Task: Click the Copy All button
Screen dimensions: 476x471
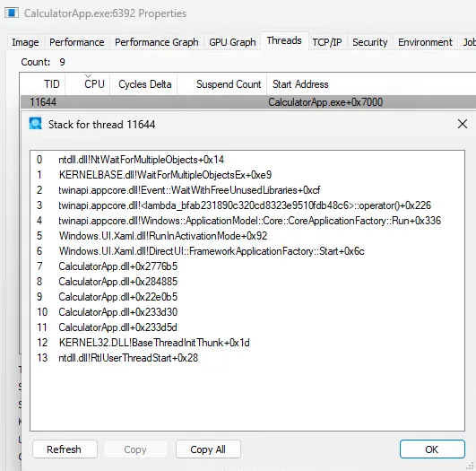Action: click(208, 449)
